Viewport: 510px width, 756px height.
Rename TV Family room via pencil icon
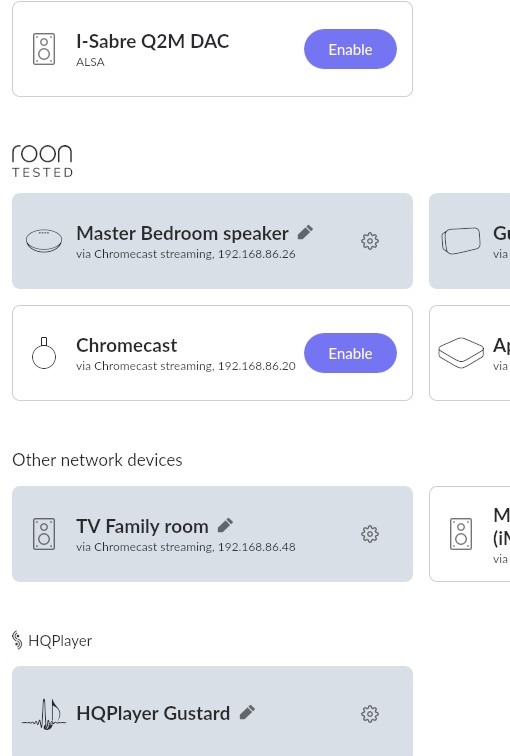pyautogui.click(x=225, y=525)
